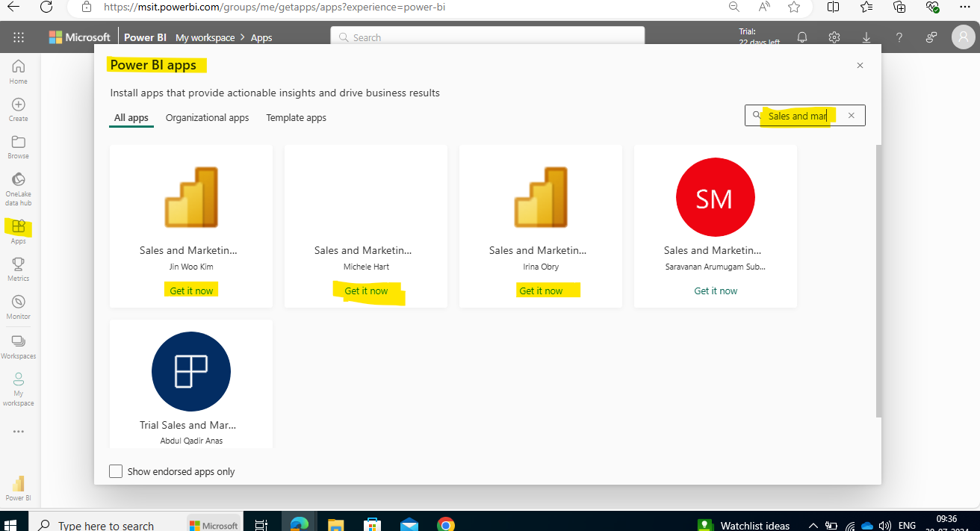Screen dimensions: 980x531
Task: Switch to Organizational apps tab
Action: coord(207,118)
